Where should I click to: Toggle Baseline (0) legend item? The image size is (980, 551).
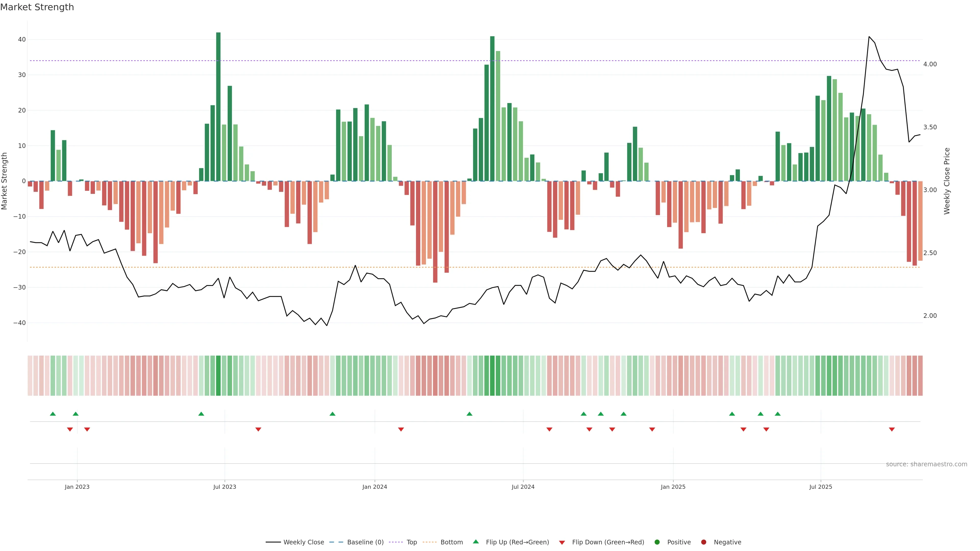click(365, 542)
